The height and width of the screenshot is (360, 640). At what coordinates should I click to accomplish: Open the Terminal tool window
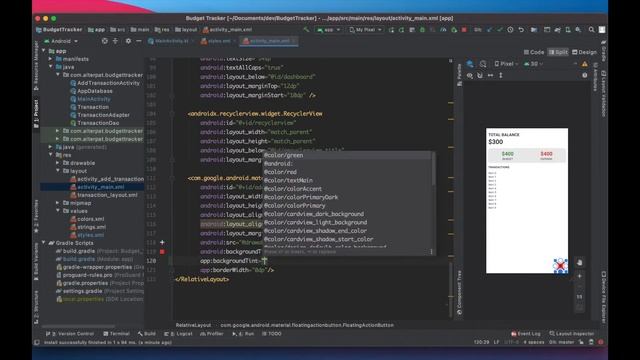tap(116, 334)
